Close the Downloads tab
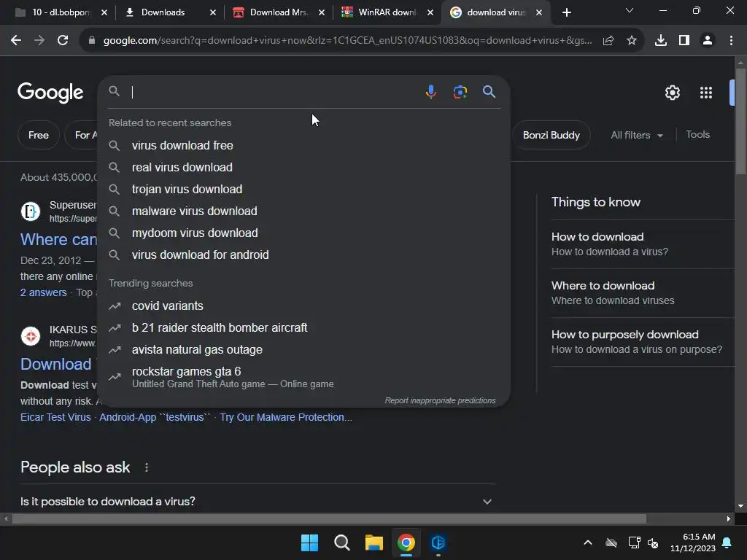This screenshot has width=747, height=560. (213, 12)
